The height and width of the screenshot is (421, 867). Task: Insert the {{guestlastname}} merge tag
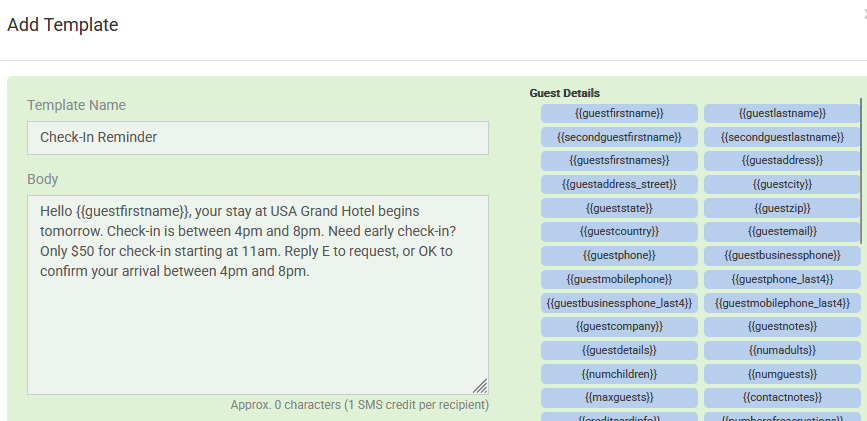(782, 113)
